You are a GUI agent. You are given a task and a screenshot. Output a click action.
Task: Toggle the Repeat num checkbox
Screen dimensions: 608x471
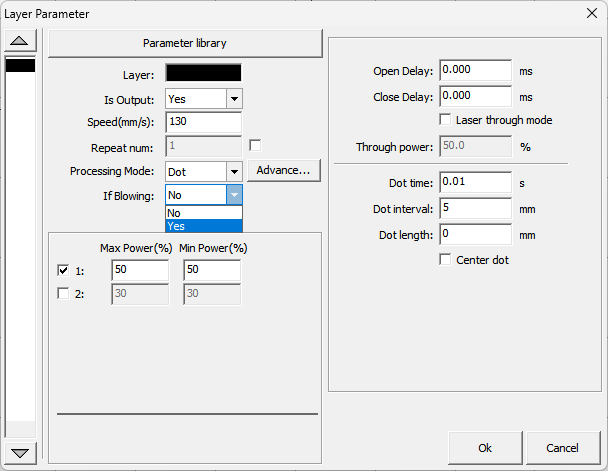(x=255, y=145)
